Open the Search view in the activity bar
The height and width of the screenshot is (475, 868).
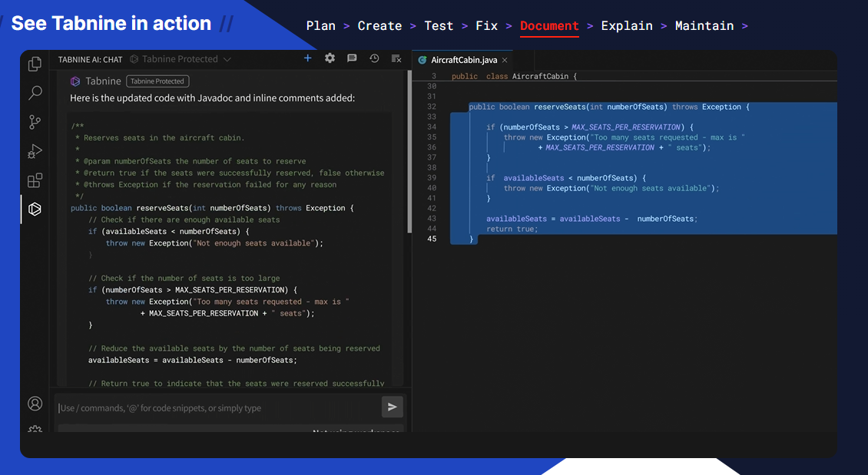[x=35, y=92]
